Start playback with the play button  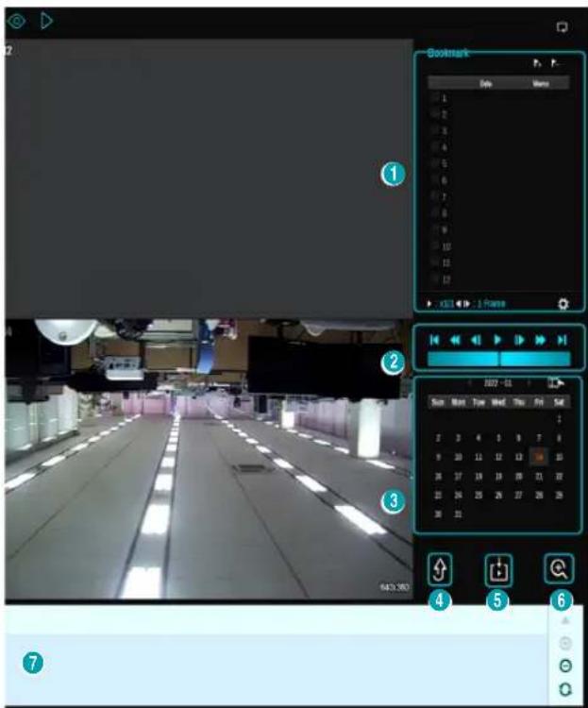[x=497, y=340]
